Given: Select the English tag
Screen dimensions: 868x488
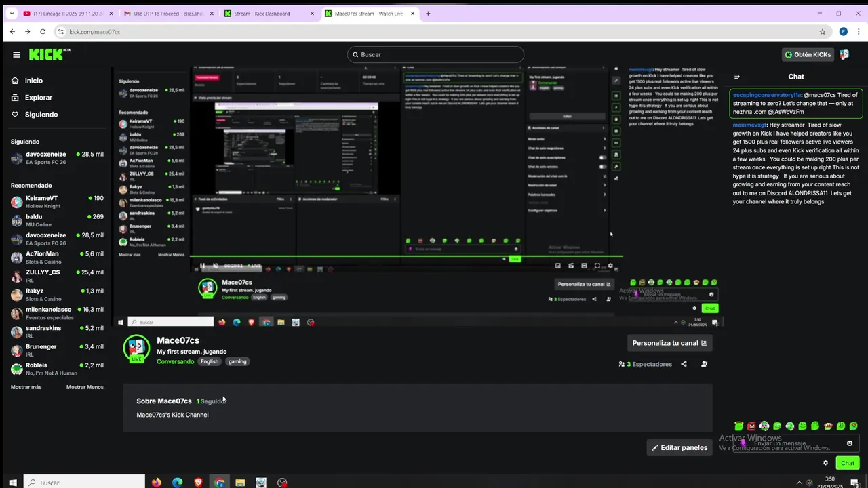Looking at the screenshot, I should (x=210, y=361).
